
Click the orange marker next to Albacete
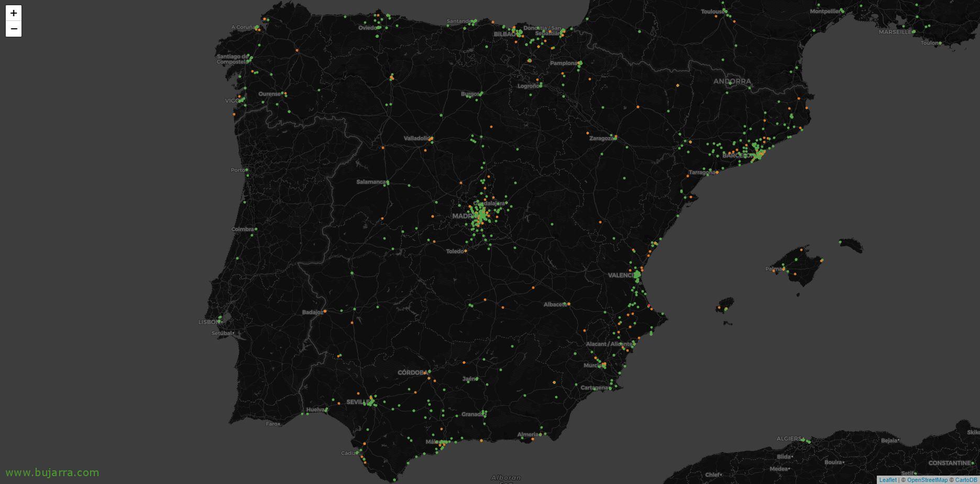click(569, 304)
